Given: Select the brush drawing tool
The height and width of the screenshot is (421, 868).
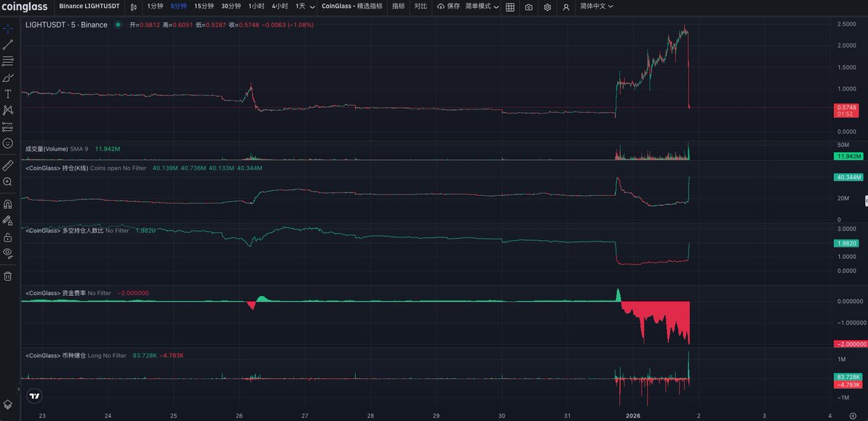Looking at the screenshot, I should (x=8, y=77).
